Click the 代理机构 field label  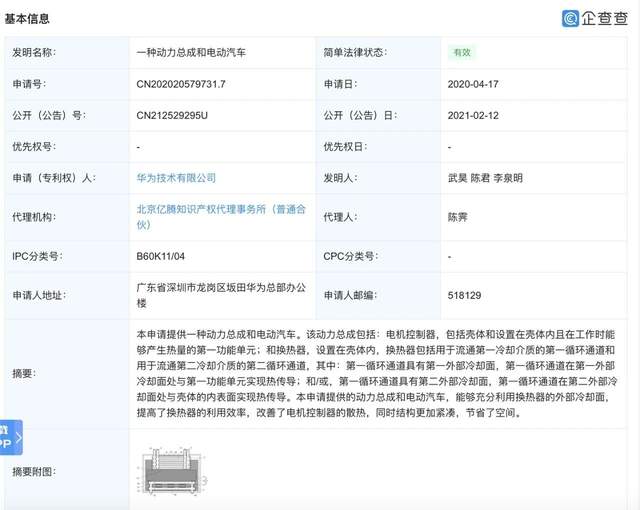[34, 217]
